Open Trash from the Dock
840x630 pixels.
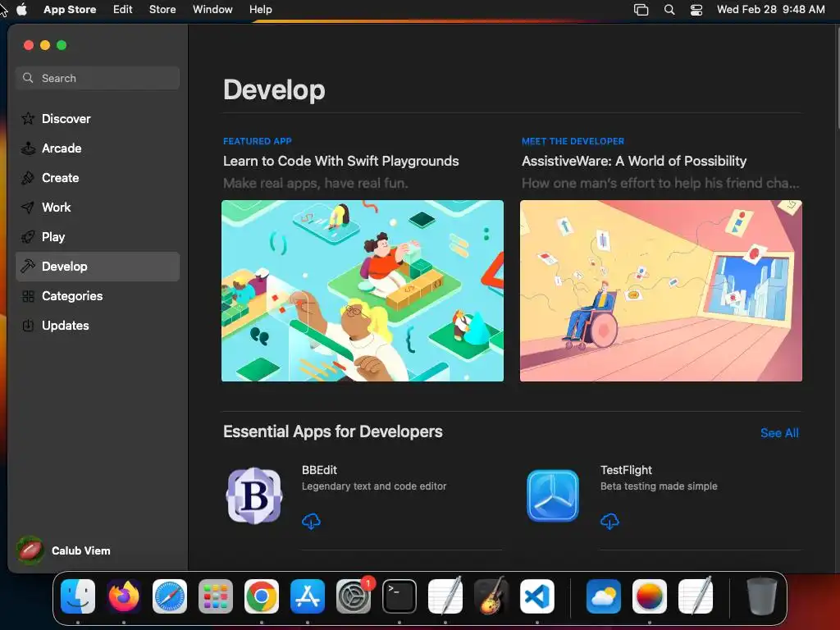pyautogui.click(x=762, y=596)
